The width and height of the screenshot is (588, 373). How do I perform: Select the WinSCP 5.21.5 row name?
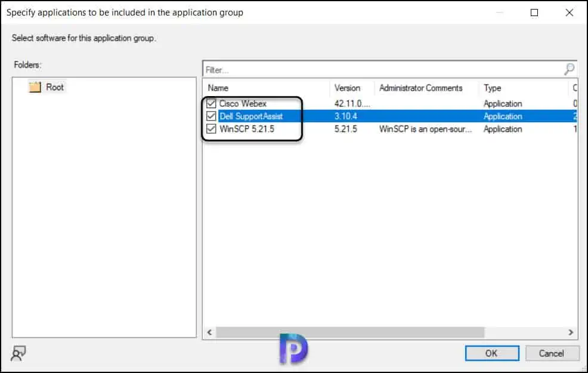click(247, 129)
